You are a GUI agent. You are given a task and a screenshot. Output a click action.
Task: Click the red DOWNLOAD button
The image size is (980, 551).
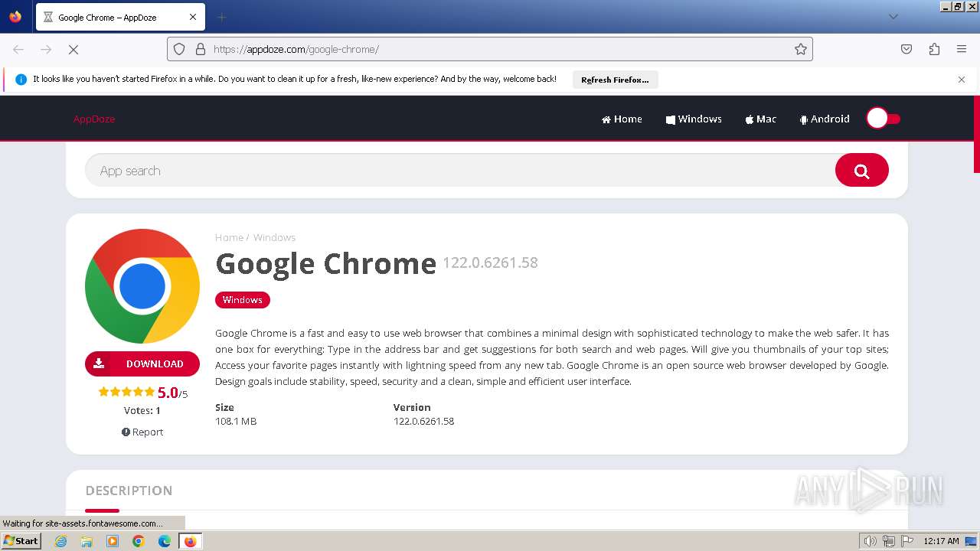[142, 364]
